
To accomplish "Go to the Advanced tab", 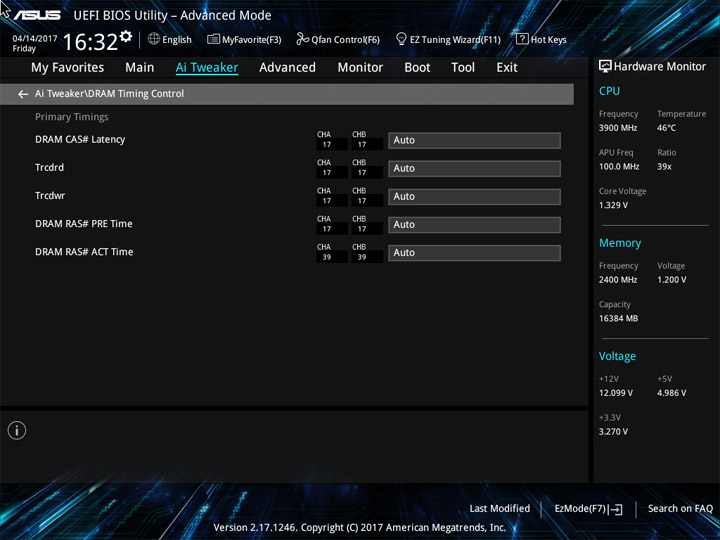I will pos(287,68).
